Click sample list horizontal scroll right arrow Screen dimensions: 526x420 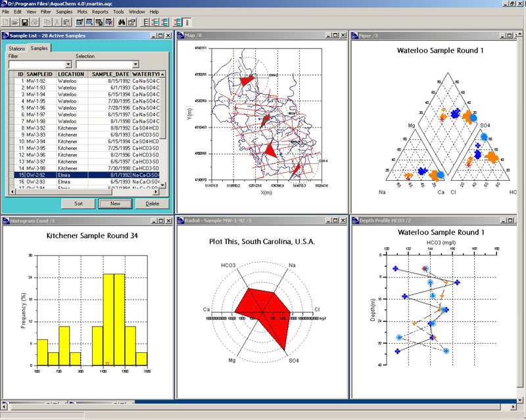pos(156,191)
